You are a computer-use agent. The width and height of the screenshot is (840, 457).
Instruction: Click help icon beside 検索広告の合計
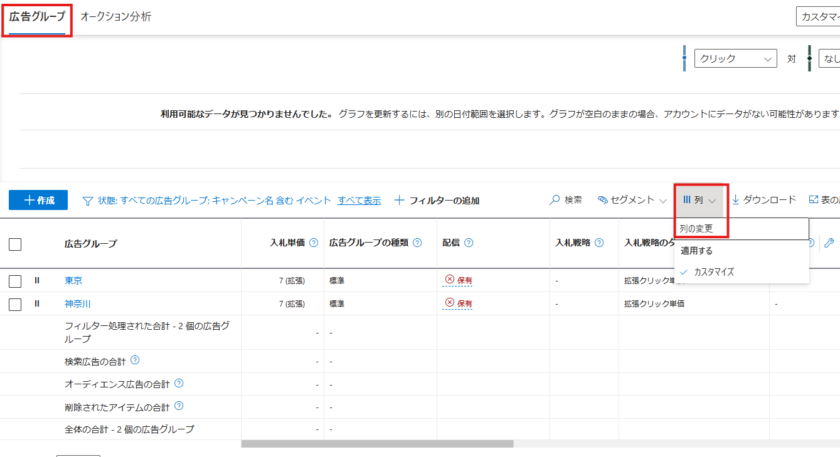pos(135,360)
